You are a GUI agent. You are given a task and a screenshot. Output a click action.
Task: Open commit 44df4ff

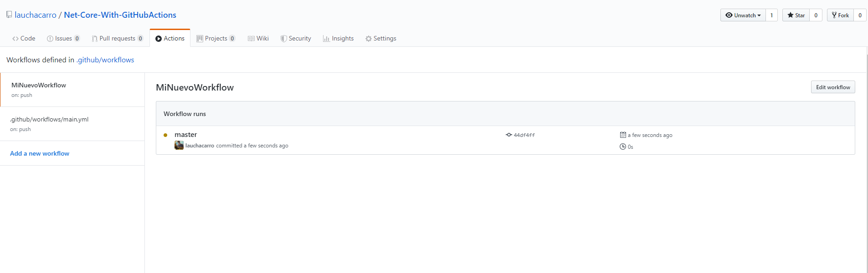coord(524,135)
